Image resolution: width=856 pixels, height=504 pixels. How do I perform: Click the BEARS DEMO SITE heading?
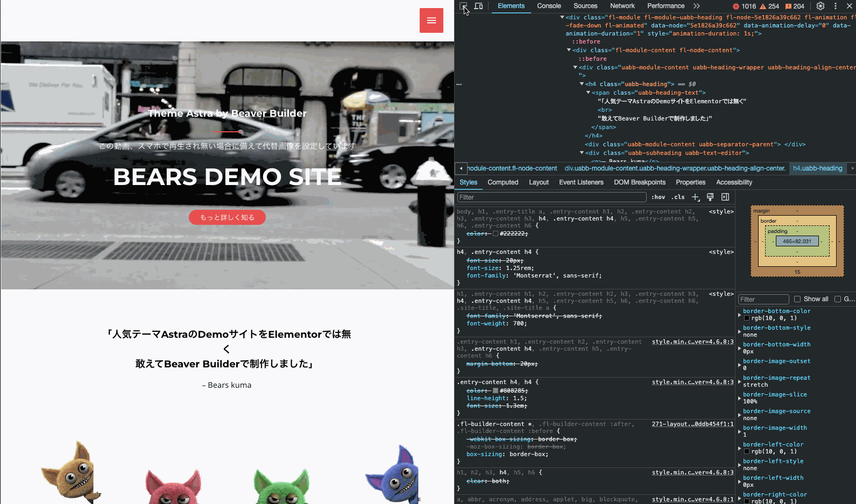tap(227, 176)
